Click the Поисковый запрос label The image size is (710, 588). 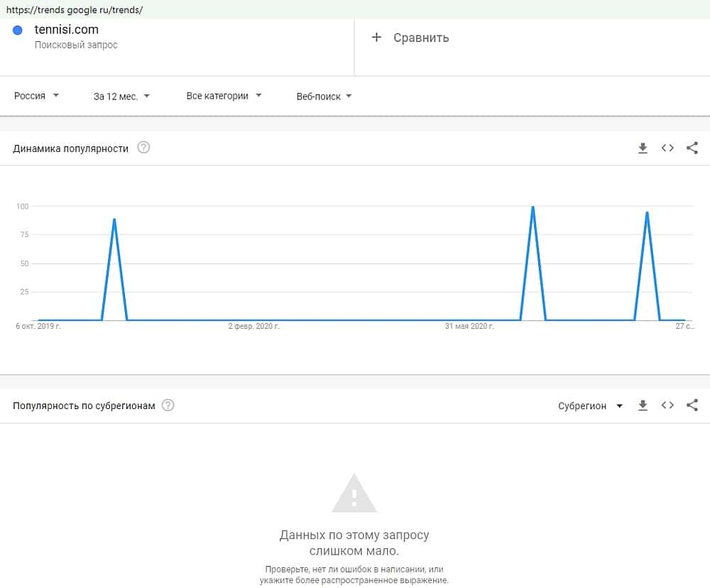click(x=76, y=45)
